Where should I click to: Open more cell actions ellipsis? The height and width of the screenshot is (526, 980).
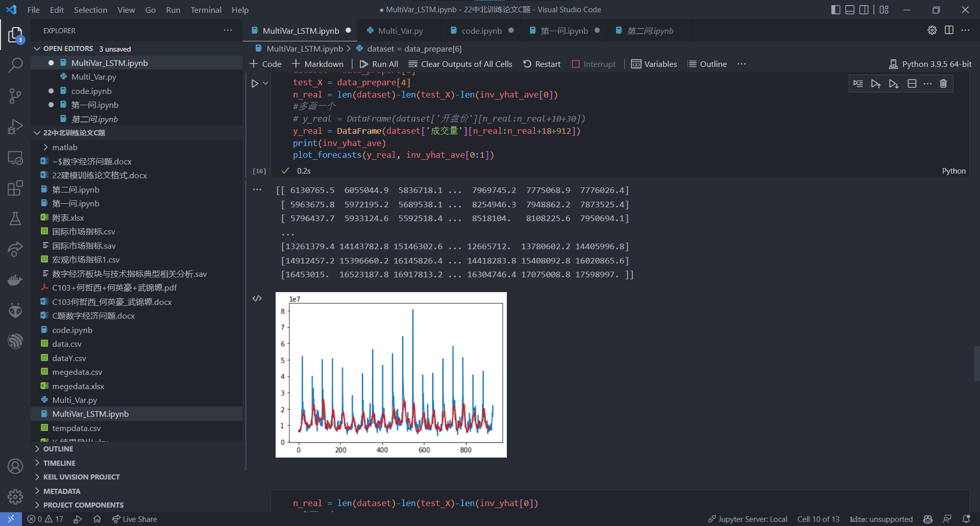click(x=927, y=84)
